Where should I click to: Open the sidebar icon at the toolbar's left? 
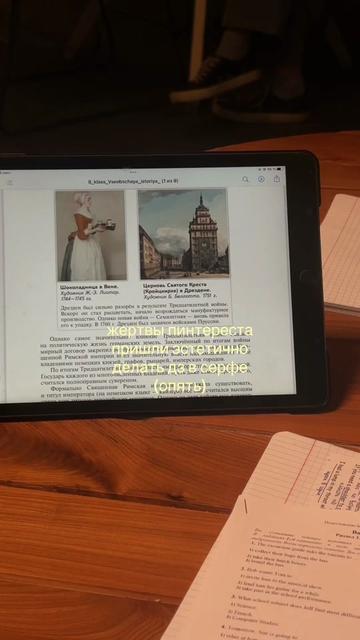(10, 182)
